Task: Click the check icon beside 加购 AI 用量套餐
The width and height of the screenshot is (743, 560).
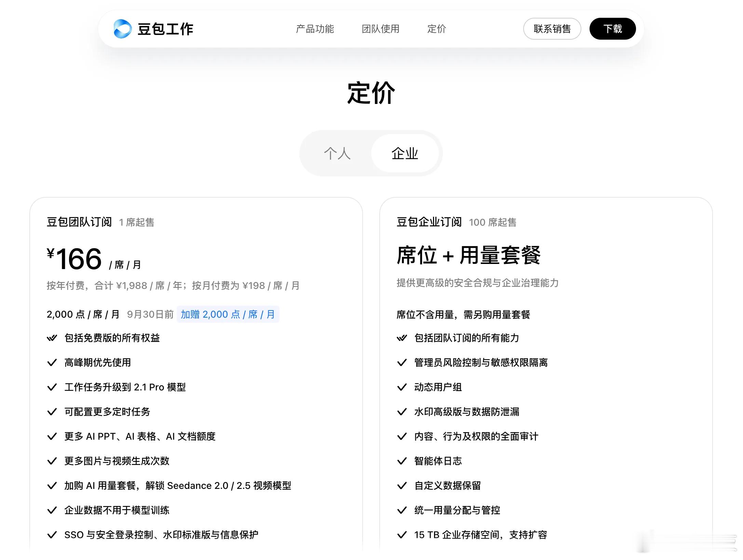Action: (52, 486)
